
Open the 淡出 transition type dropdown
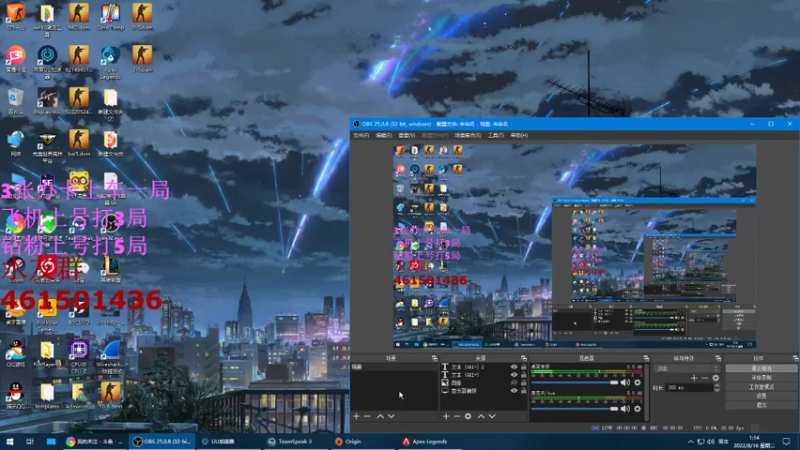click(687, 368)
